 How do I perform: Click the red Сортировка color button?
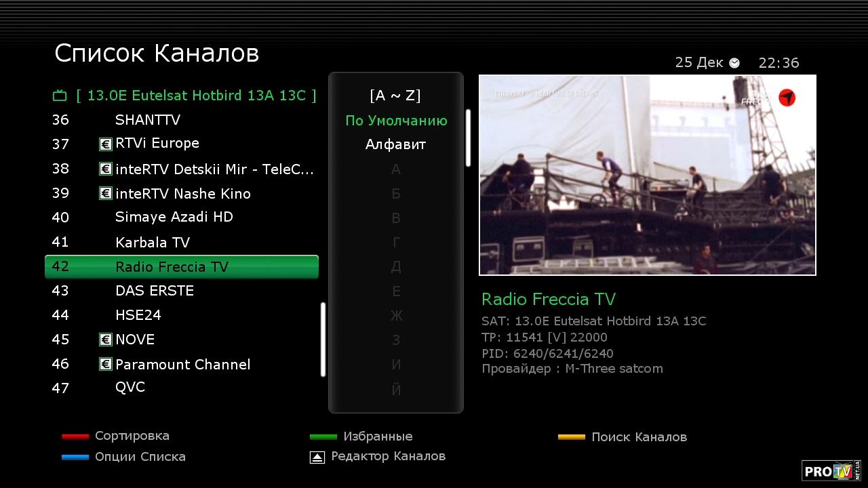[75, 437]
